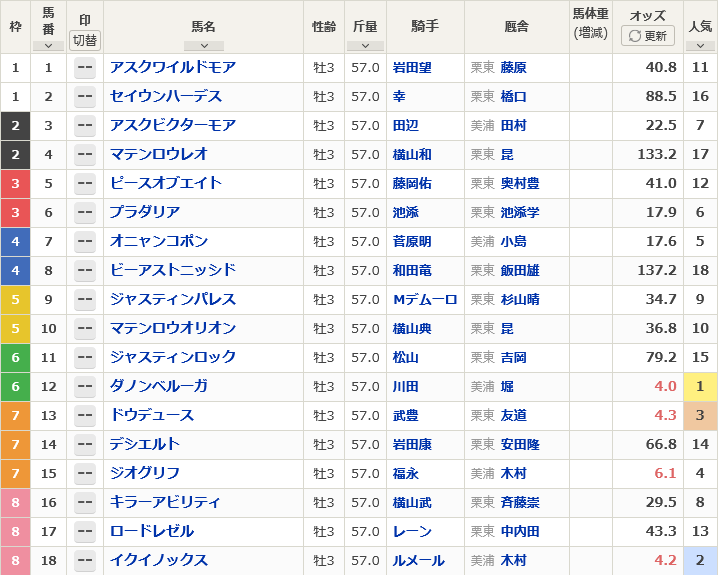The height and width of the screenshot is (575, 718).
Task: Open jockey link 菅原明
Action: (412, 241)
